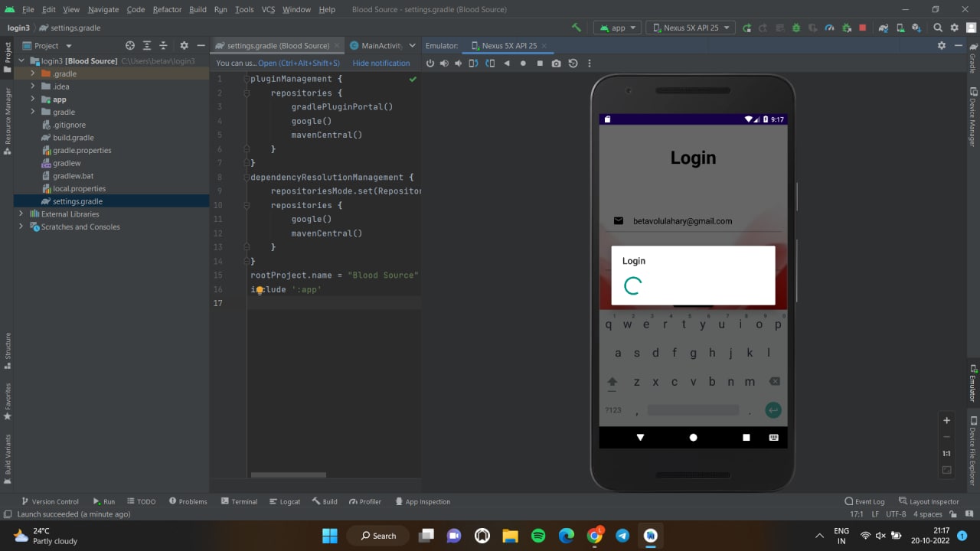Open the Refactor menu
The height and width of the screenshot is (551, 980).
point(167,9)
